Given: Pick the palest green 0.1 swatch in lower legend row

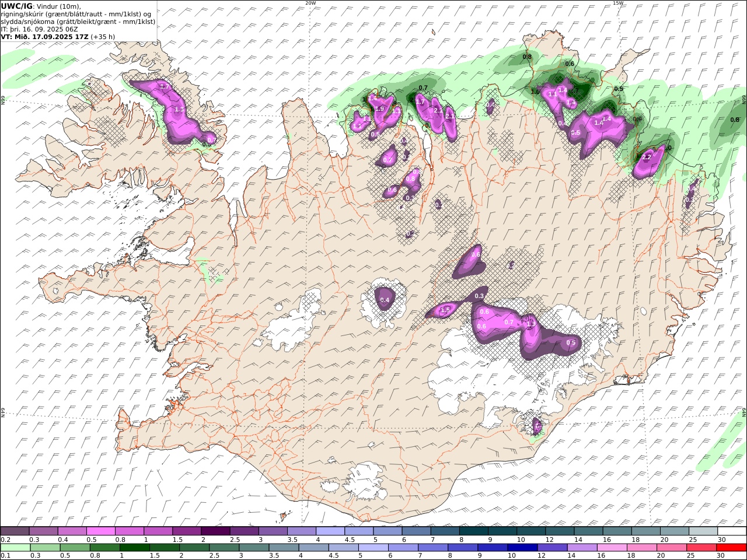Looking at the screenshot, I should click(x=15, y=548).
